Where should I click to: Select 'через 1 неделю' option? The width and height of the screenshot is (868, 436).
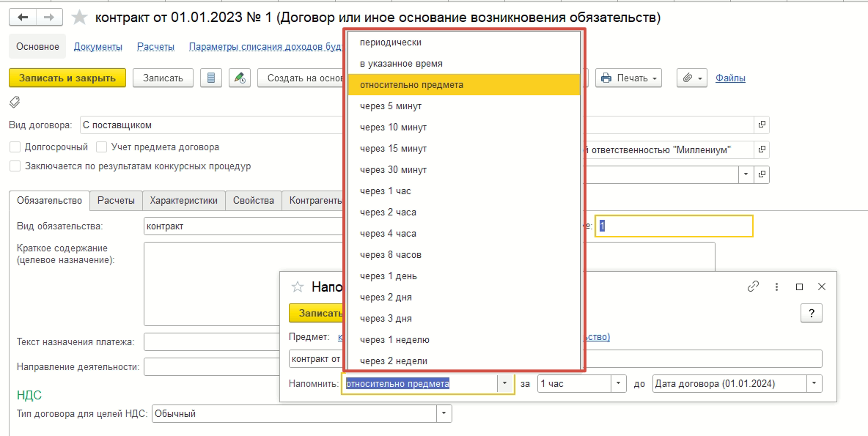click(464, 340)
